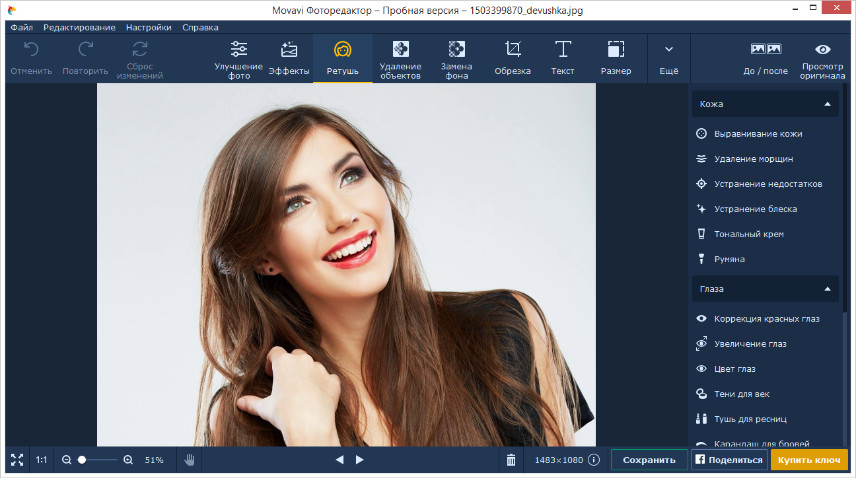Click the Купить ключ button
This screenshot has height=478, width=856.
pos(809,460)
